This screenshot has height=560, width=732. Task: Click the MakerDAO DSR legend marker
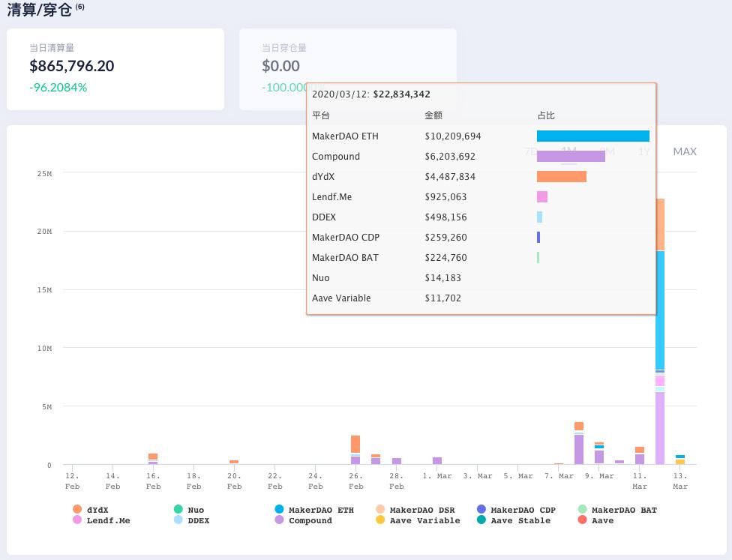(380, 510)
